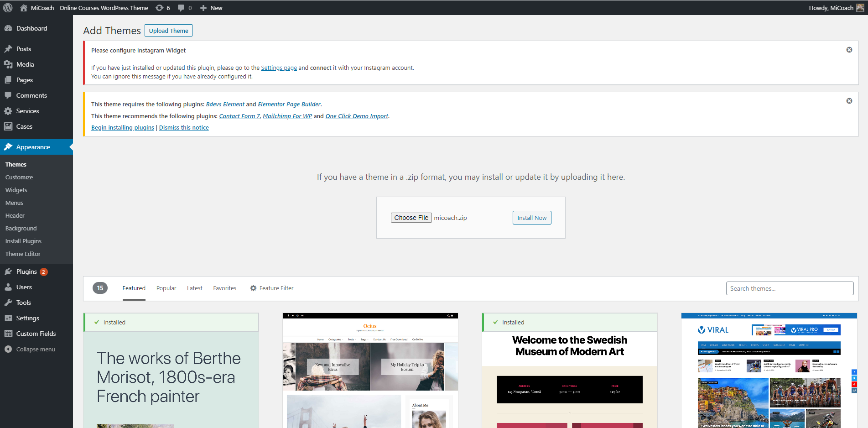Viewport: 868px width, 428px height.
Task: Click the Tools wrench icon
Action: click(8, 303)
